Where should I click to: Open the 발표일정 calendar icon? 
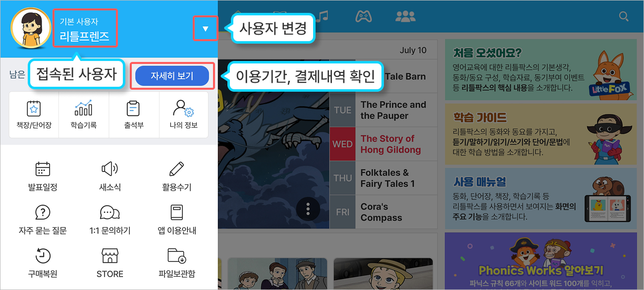43,169
